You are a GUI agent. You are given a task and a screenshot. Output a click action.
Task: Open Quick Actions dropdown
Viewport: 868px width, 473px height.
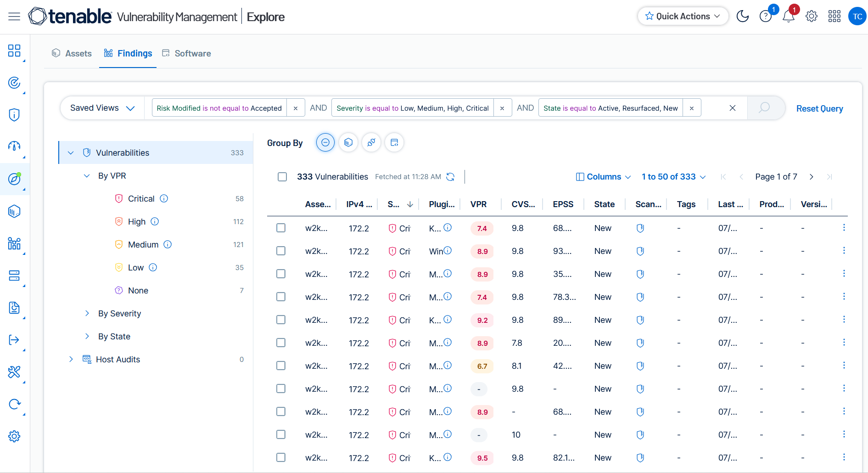click(683, 17)
